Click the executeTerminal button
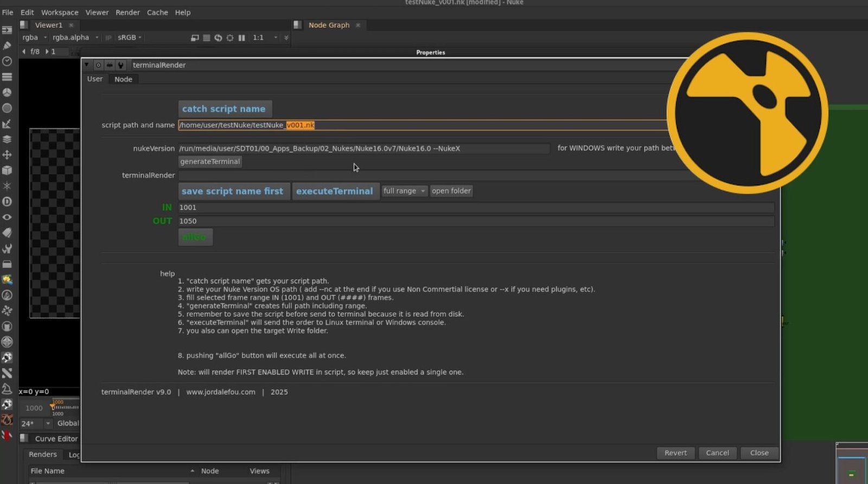 pos(334,192)
